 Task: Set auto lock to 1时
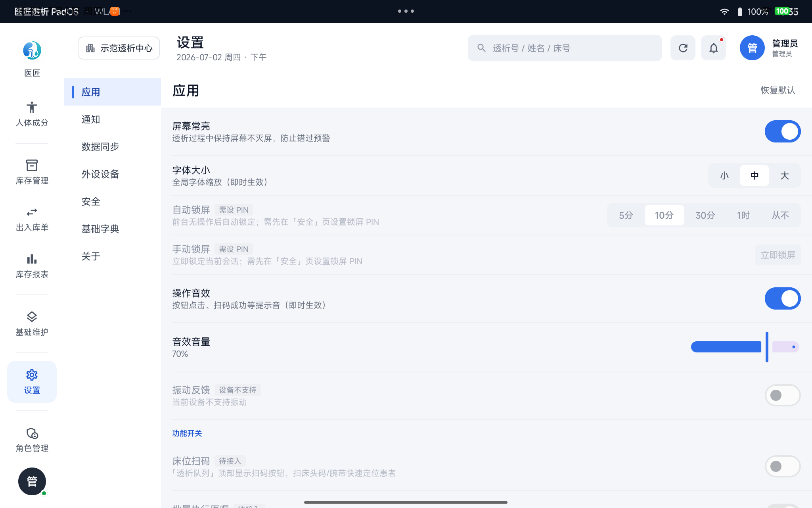point(743,215)
